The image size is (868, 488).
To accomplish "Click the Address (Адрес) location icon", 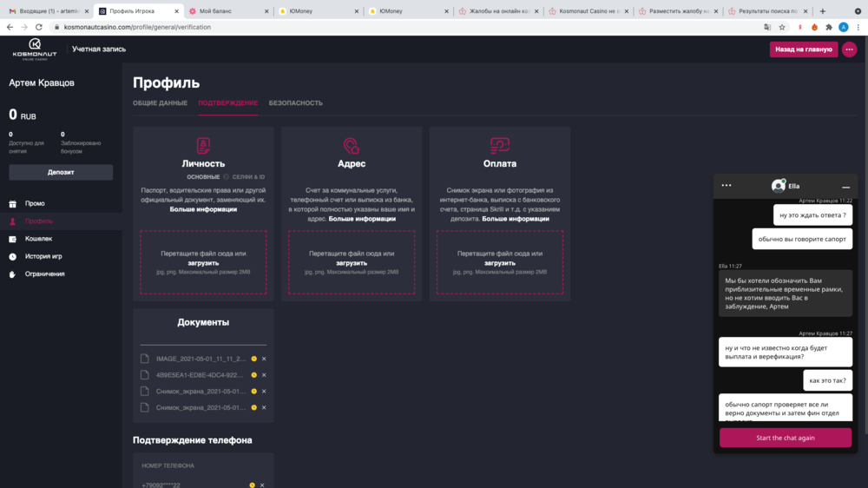I will tap(352, 145).
